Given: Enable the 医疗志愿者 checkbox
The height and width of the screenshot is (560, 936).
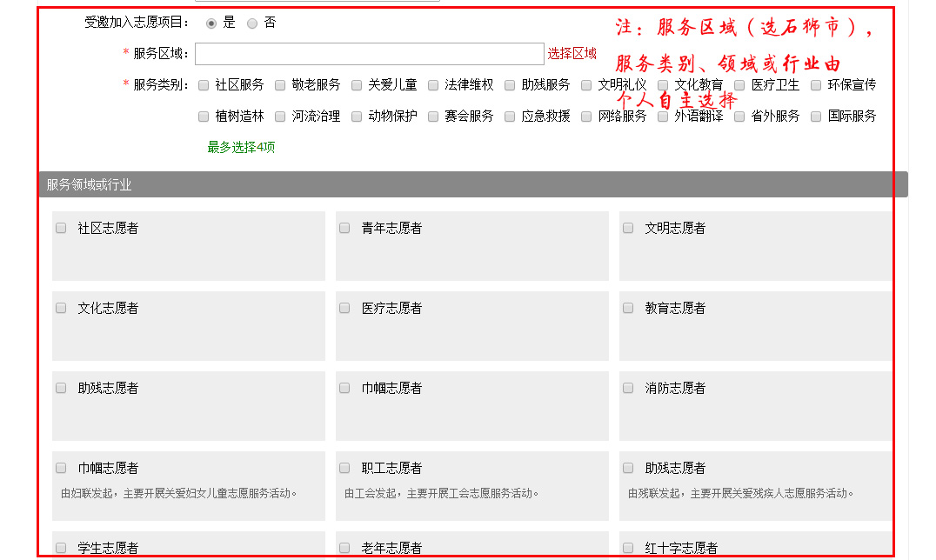Looking at the screenshot, I should [344, 308].
